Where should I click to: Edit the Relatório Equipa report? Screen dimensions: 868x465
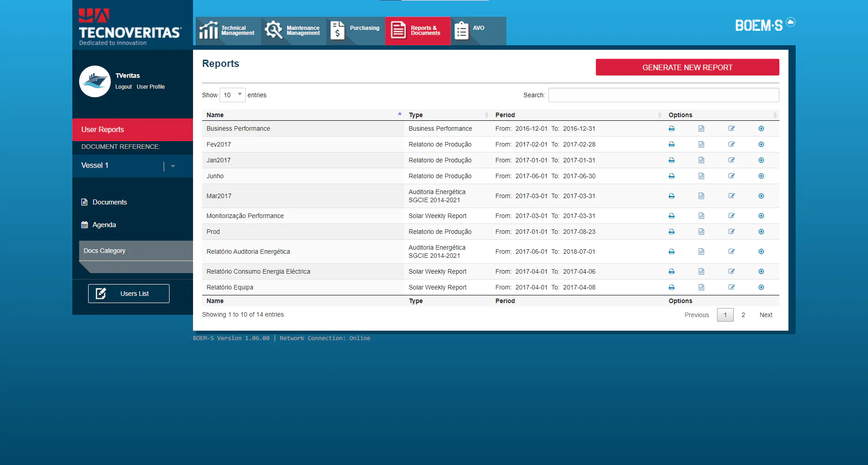click(731, 287)
